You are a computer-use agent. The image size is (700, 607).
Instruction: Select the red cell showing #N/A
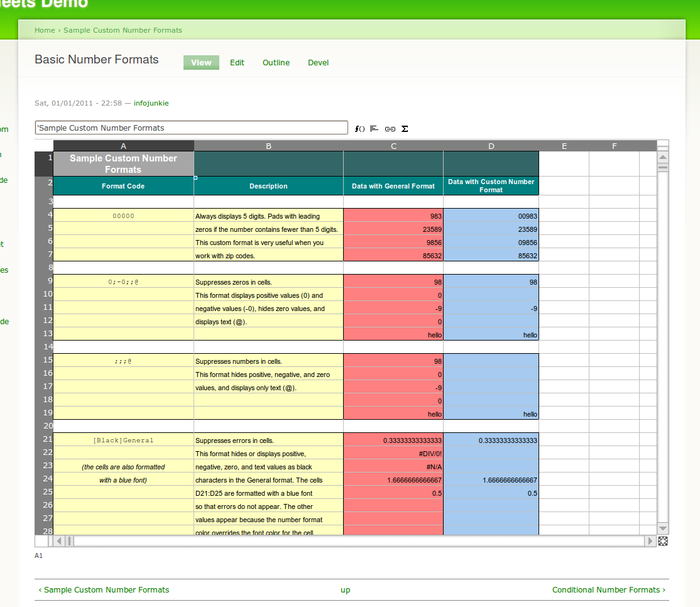tap(393, 467)
